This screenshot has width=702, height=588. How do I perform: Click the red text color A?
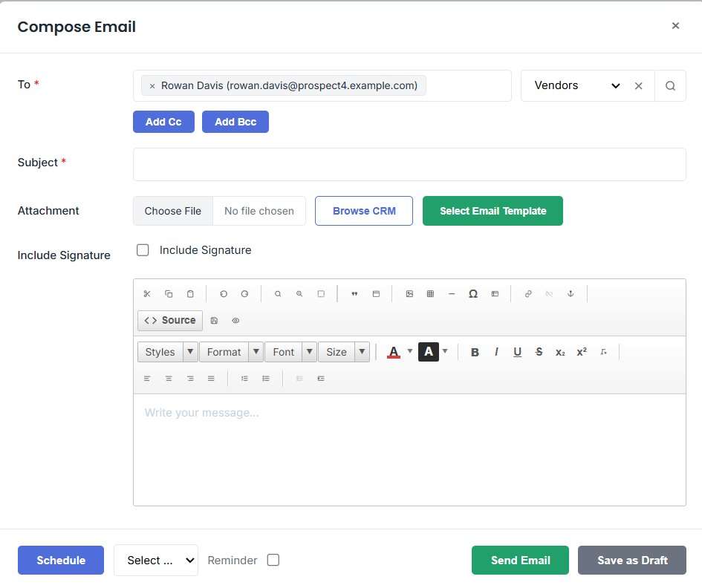pos(394,352)
